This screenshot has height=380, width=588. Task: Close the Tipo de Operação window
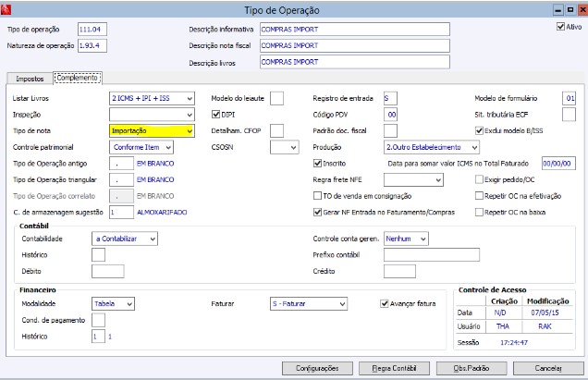coord(578,8)
